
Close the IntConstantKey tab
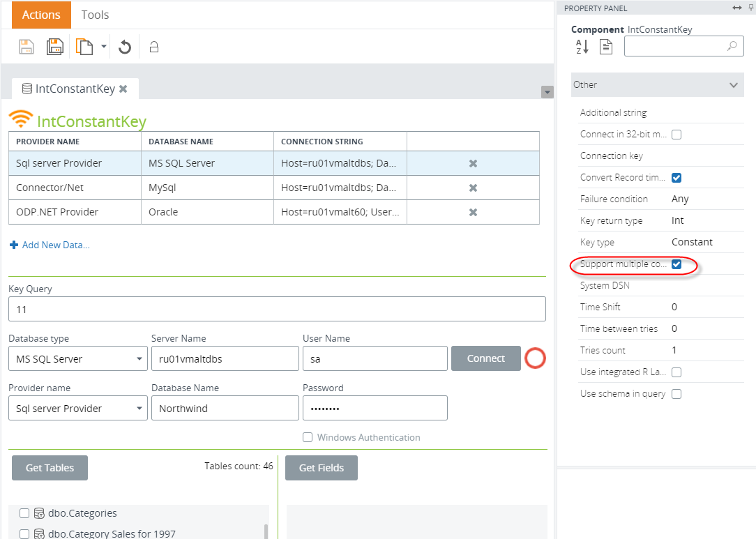coord(123,89)
